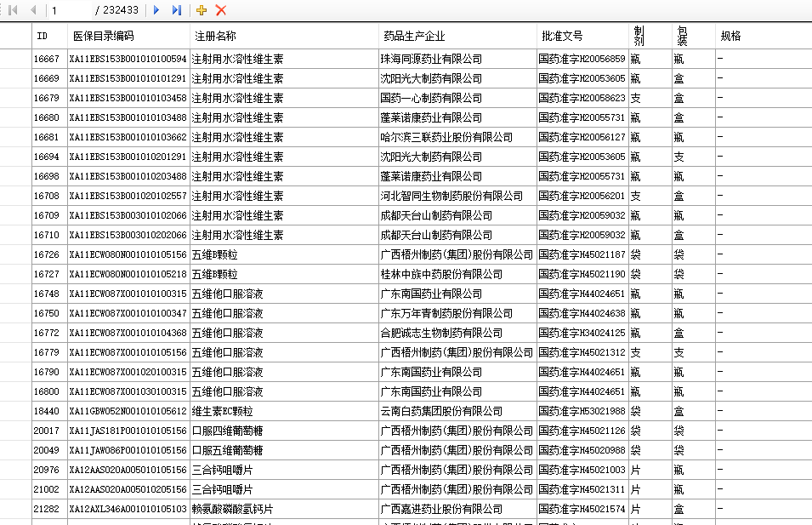Select code cell XA11EBS153B001020102557
Screen dimensions: 812x525
(x=128, y=197)
